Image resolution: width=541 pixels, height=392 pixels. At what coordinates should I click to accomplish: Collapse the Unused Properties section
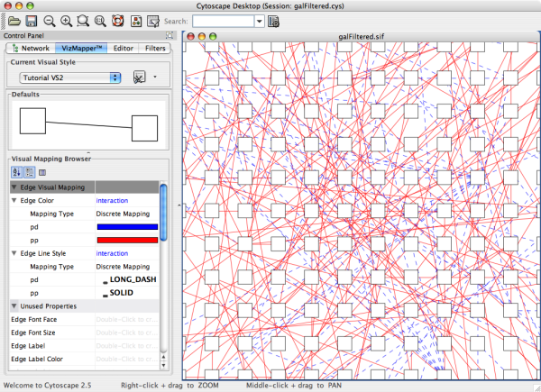tap(14, 306)
